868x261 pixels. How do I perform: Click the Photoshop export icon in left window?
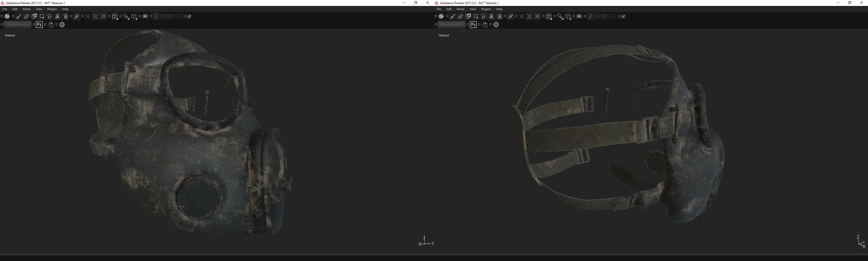point(39,25)
